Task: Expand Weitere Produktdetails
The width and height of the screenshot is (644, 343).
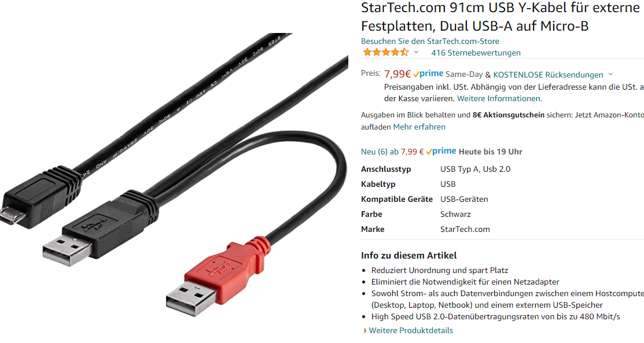Action: 409,330
